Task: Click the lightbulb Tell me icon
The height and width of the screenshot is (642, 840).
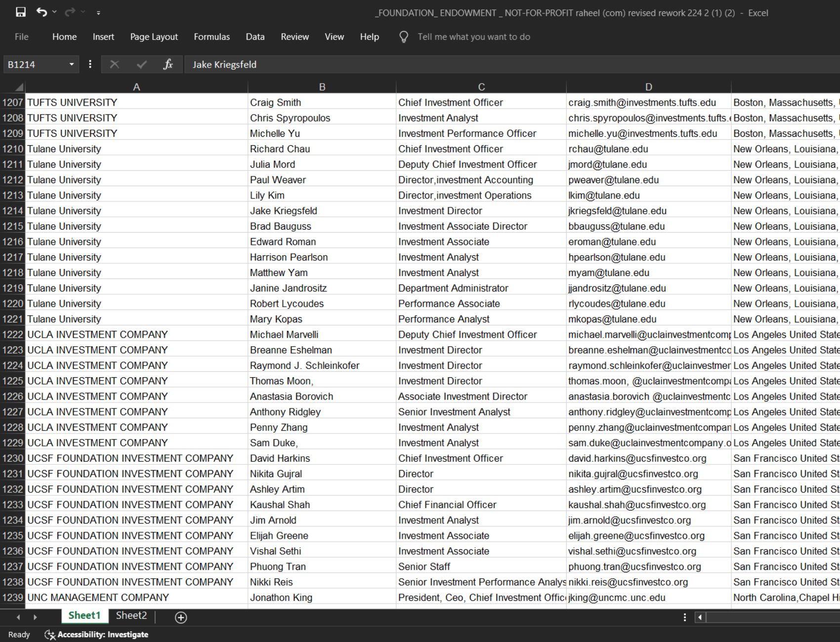Action: coord(404,37)
